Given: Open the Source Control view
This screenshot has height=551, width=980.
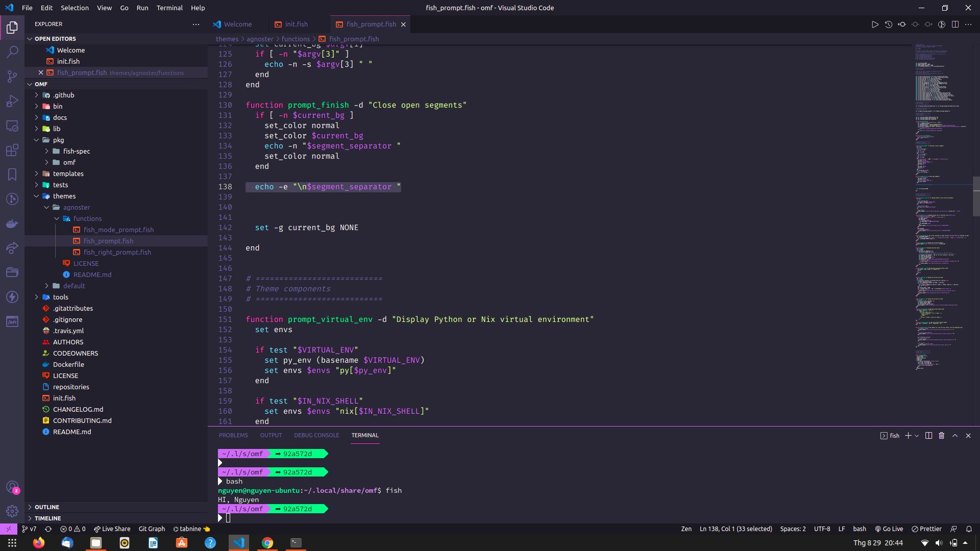Looking at the screenshot, I should (x=12, y=77).
